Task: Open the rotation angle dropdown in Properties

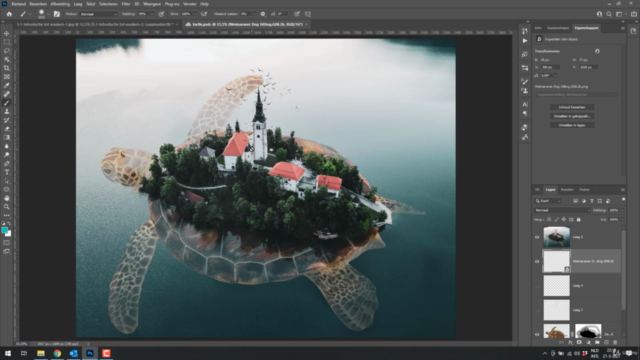Action: pyautogui.click(x=555, y=76)
